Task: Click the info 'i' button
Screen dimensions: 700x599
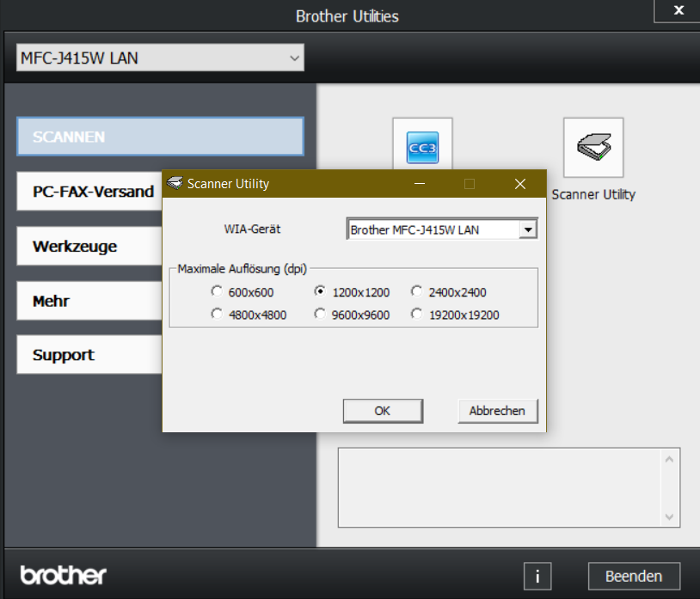Action: pos(537,576)
